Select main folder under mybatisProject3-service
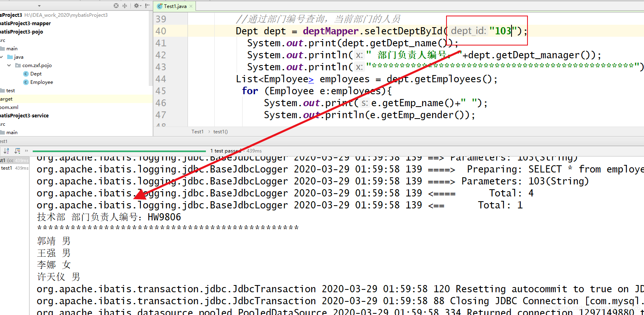644x315 pixels. (12, 133)
